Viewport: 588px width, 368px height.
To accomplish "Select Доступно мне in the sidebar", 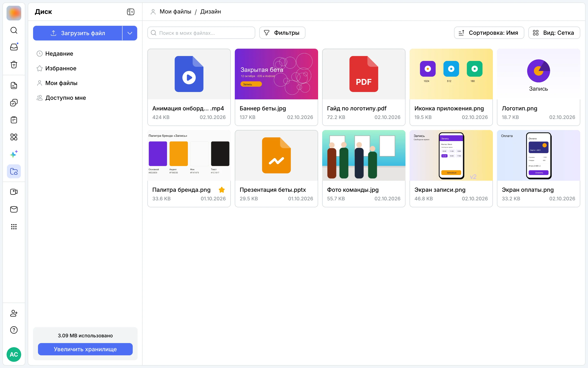I will 85,98.
